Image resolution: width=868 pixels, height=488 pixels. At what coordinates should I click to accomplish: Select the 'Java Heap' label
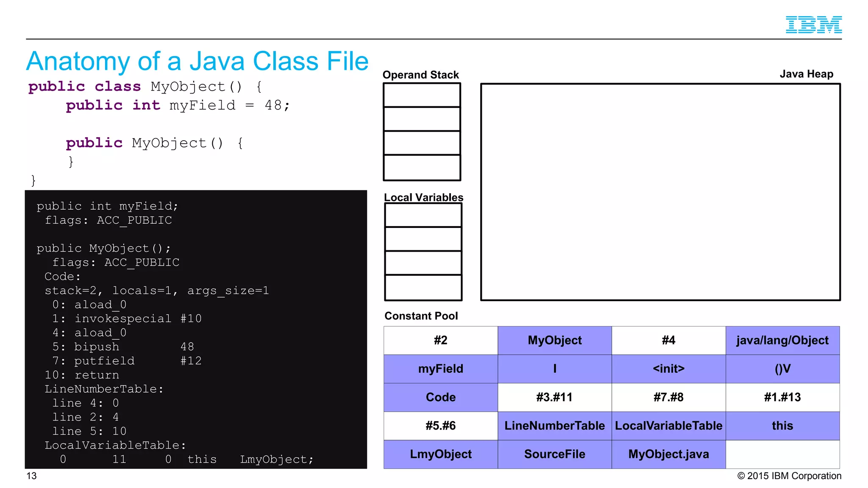click(x=806, y=74)
